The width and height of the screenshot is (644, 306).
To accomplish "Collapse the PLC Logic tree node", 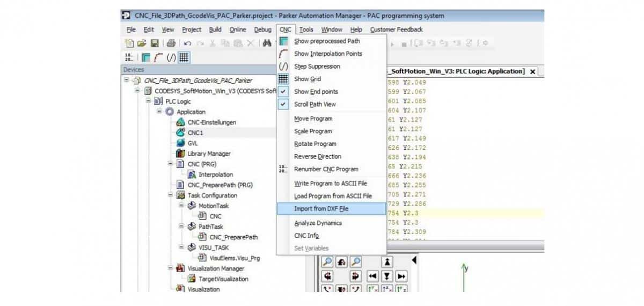I will pyautogui.click(x=148, y=101).
